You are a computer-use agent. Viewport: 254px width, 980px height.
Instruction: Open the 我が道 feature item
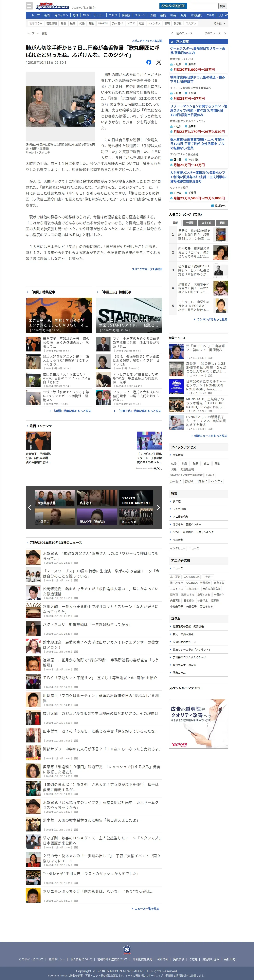coord(177,501)
